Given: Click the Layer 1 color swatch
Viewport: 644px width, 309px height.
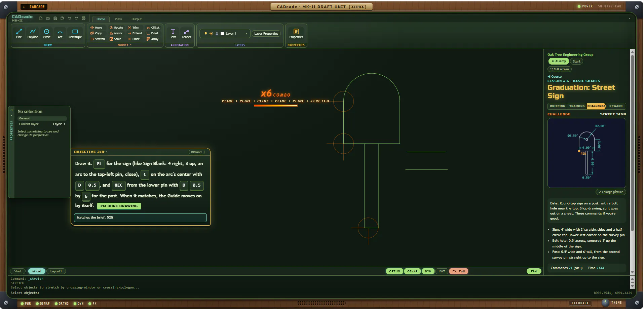Looking at the screenshot, I should [x=222, y=34].
